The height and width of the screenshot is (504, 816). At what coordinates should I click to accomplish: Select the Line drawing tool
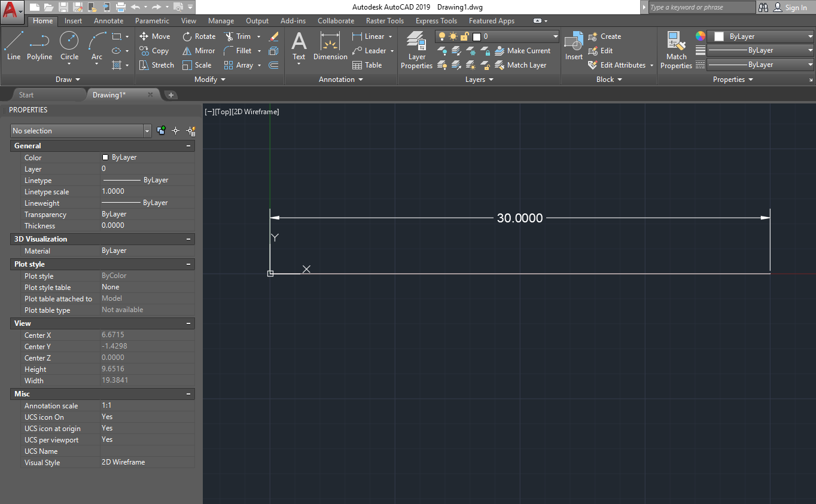[x=14, y=45]
